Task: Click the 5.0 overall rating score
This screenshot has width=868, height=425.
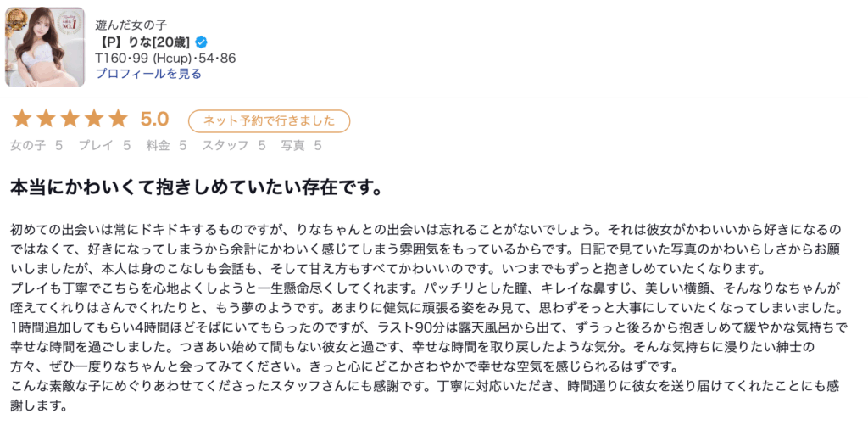Action: [x=154, y=120]
